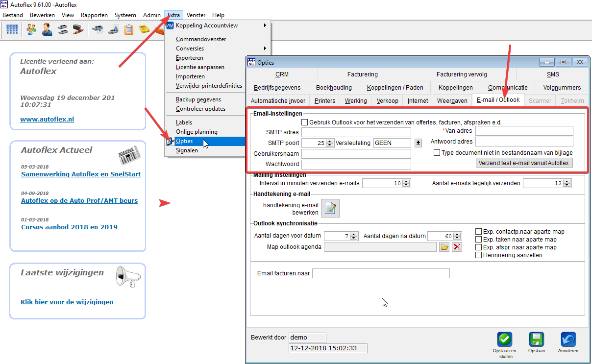Image resolution: width=592 pixels, height=364 pixels.
Task: Check Exp. taken naar aparte map
Action: click(479, 240)
